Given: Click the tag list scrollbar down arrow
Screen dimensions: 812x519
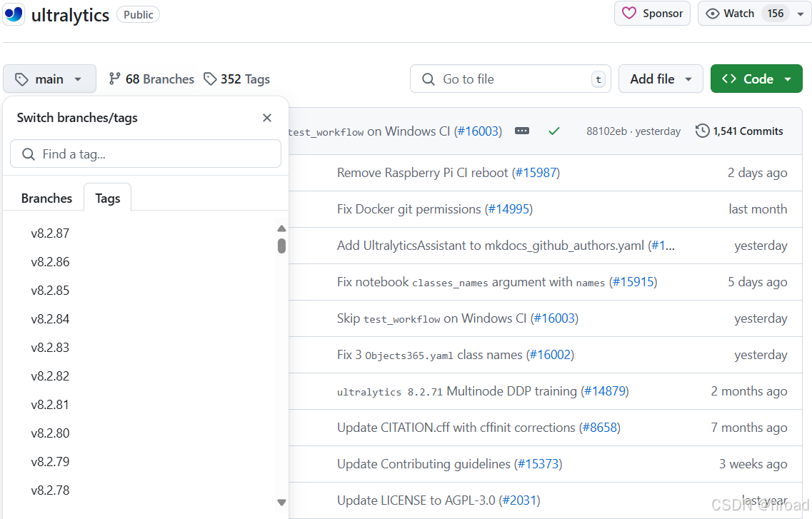Looking at the screenshot, I should click(281, 502).
